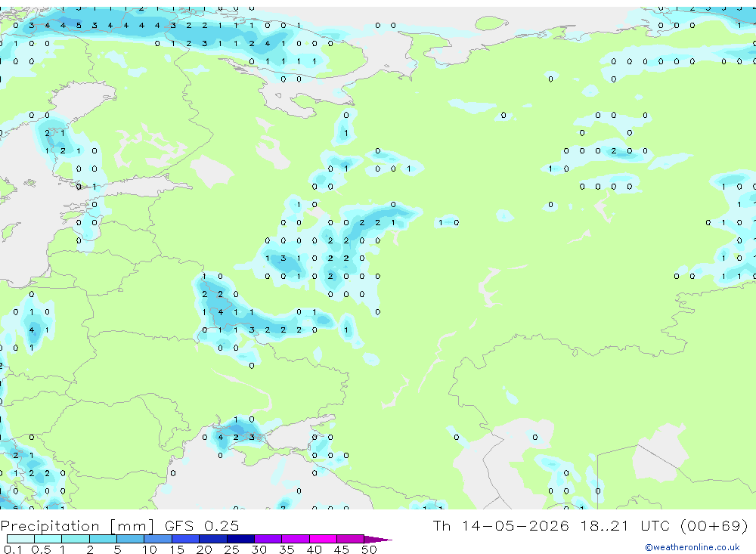Select the 40–45 mm magenta legend color

[323, 539]
